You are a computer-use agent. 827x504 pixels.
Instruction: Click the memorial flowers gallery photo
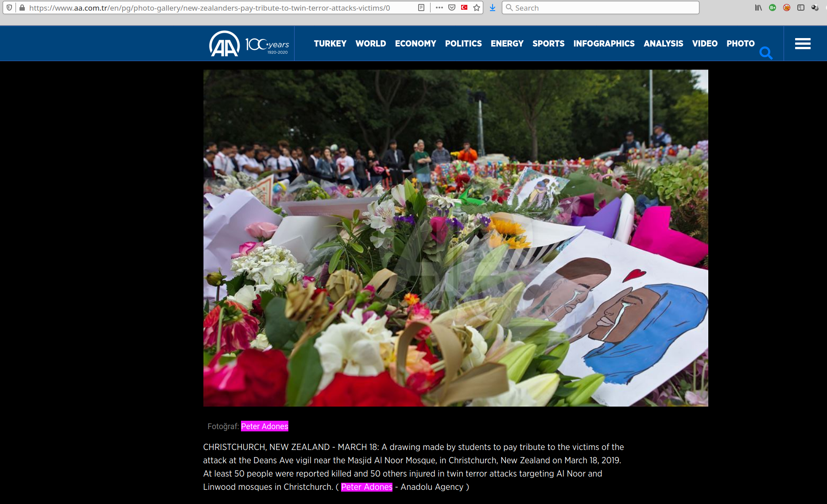455,238
